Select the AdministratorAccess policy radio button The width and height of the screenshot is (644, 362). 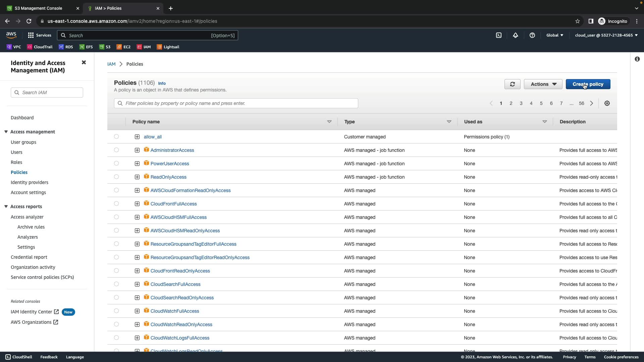pyautogui.click(x=116, y=150)
